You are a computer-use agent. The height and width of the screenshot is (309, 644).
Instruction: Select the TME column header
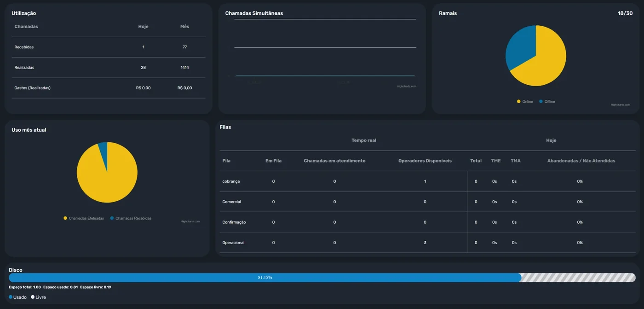click(496, 161)
